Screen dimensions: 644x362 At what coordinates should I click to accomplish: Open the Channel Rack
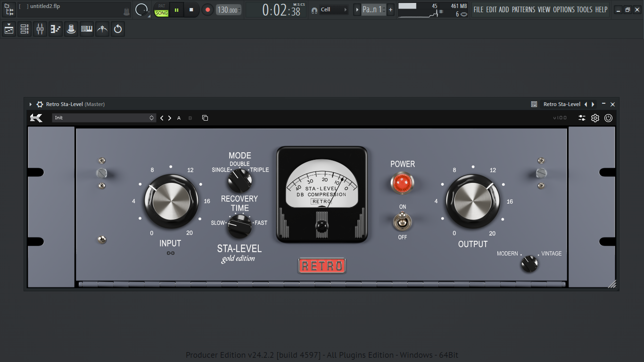(25, 29)
